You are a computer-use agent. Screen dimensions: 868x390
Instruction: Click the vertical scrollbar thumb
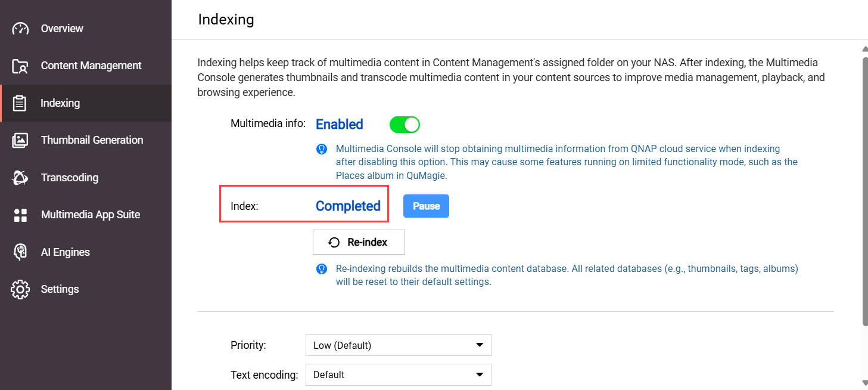(x=864, y=191)
